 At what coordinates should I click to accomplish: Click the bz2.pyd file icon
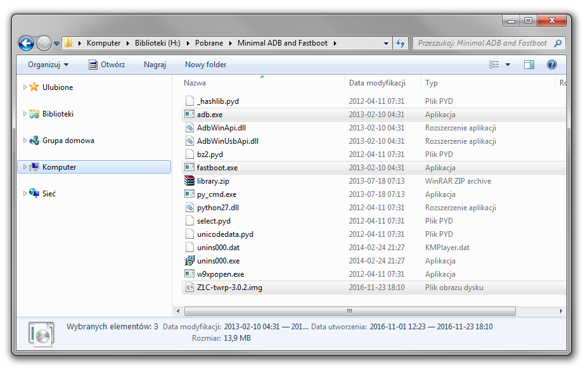tap(189, 154)
